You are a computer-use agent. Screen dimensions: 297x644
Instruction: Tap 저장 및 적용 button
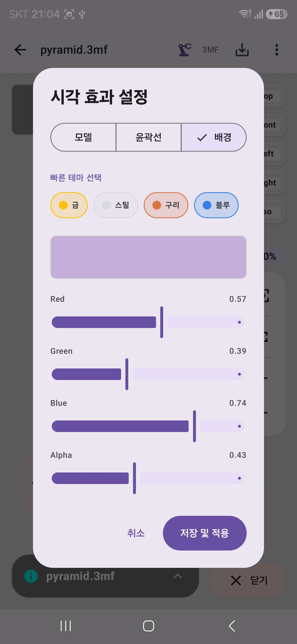point(205,533)
